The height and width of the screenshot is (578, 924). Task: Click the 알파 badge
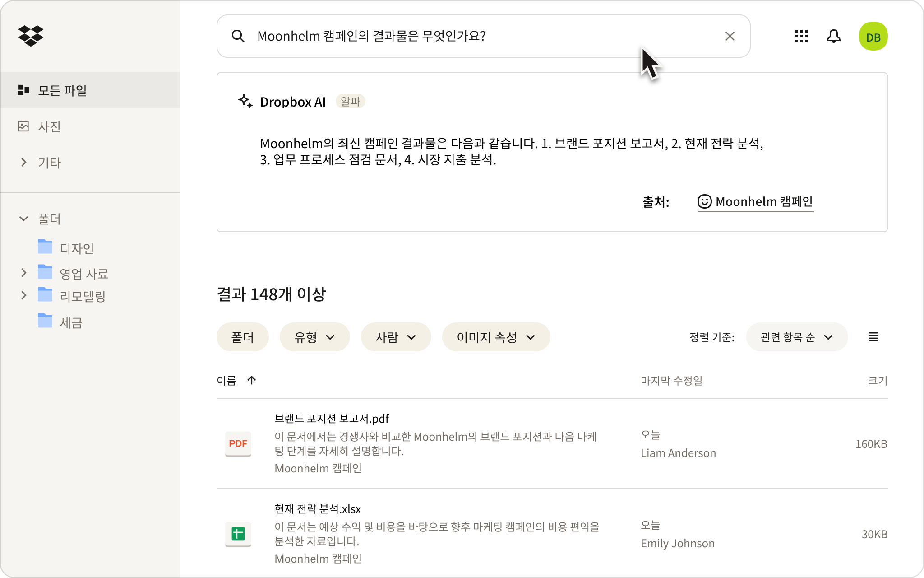350,101
